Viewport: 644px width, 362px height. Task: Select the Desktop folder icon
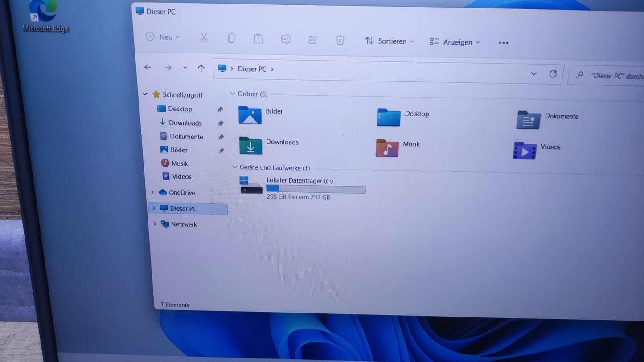[389, 118]
